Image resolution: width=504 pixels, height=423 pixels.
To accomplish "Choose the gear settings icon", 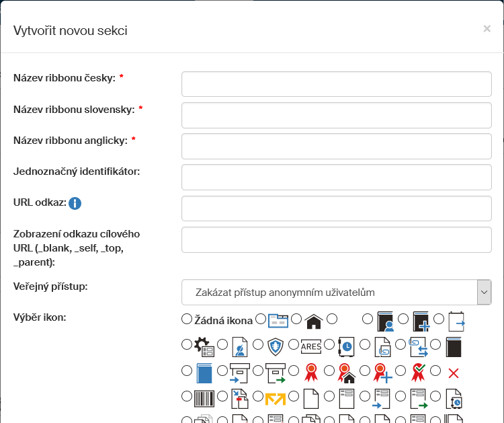I will (204, 346).
